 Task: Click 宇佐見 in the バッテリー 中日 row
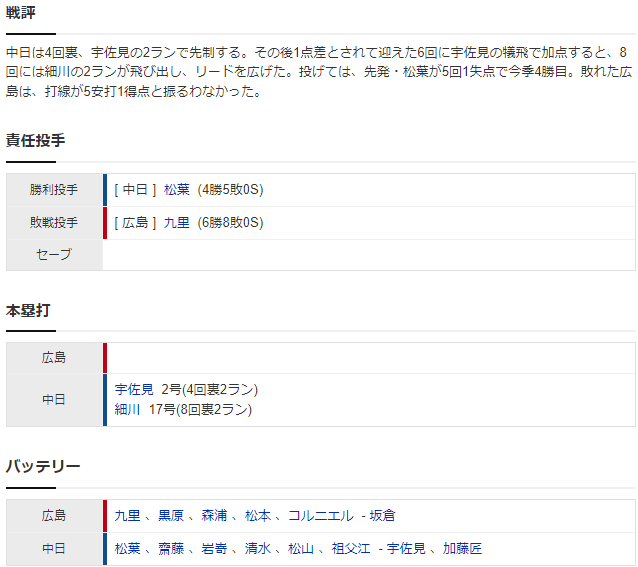point(406,548)
